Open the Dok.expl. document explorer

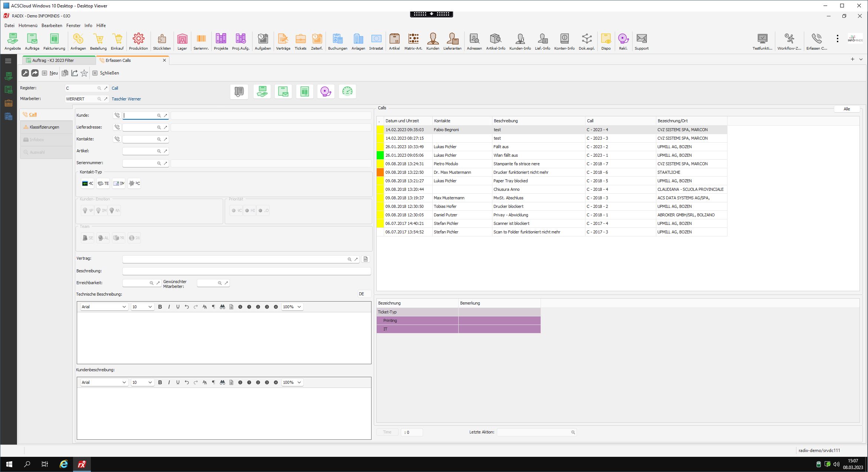pyautogui.click(x=587, y=41)
